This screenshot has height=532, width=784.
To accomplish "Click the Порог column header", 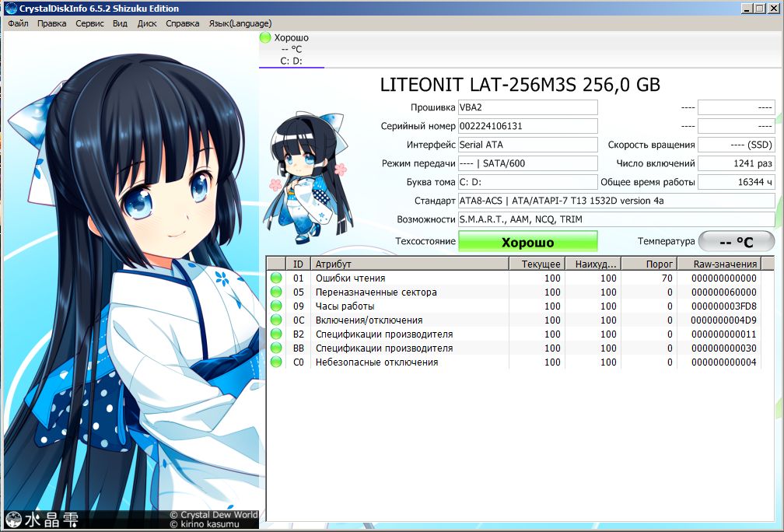I will pos(649,264).
